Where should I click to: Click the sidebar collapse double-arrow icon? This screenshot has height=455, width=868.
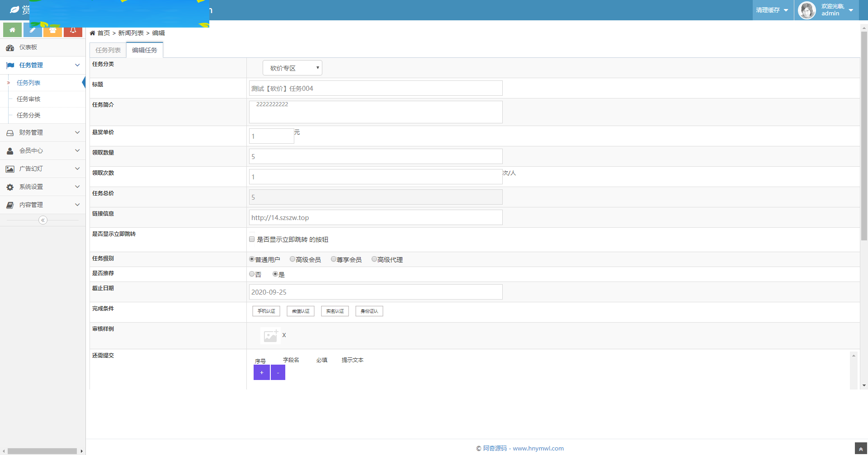[x=43, y=220]
